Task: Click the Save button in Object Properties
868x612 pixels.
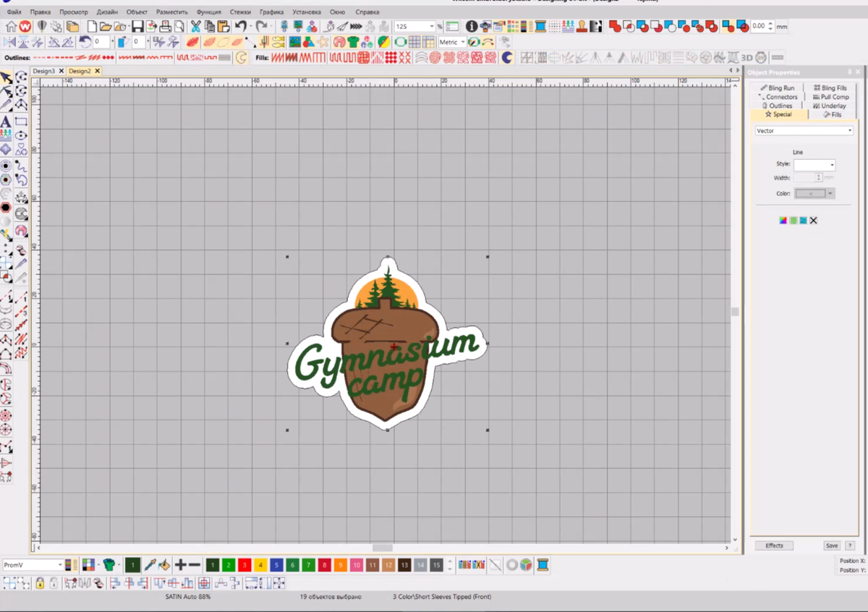Action: [x=832, y=545]
